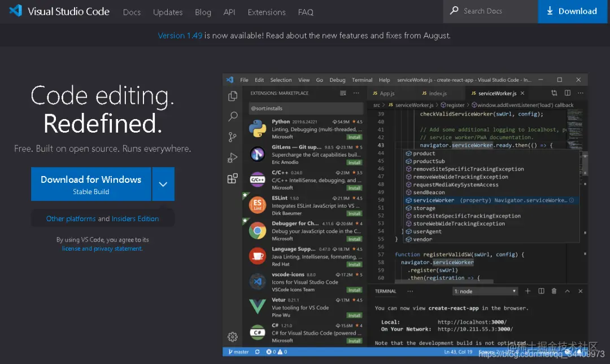Click the split editor icon
Viewport: 610px width, 364px height.
point(568,93)
